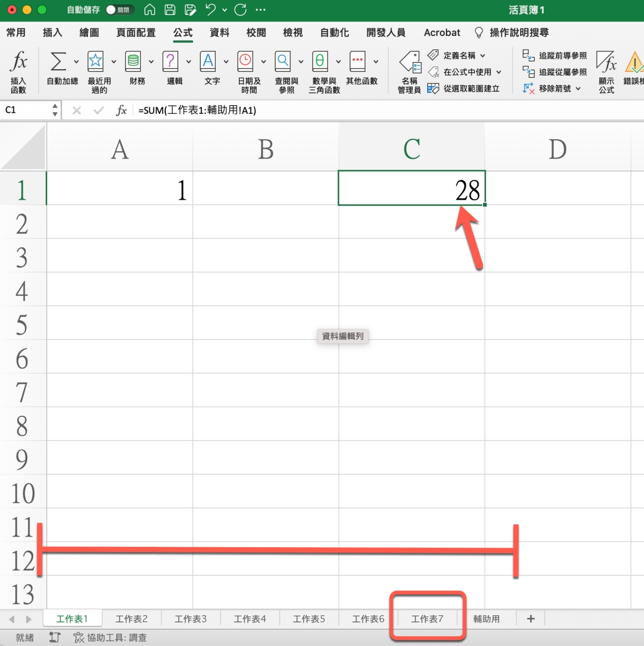Expand the Define Name dropdown arrow
The height and width of the screenshot is (646, 644).
click(482, 55)
